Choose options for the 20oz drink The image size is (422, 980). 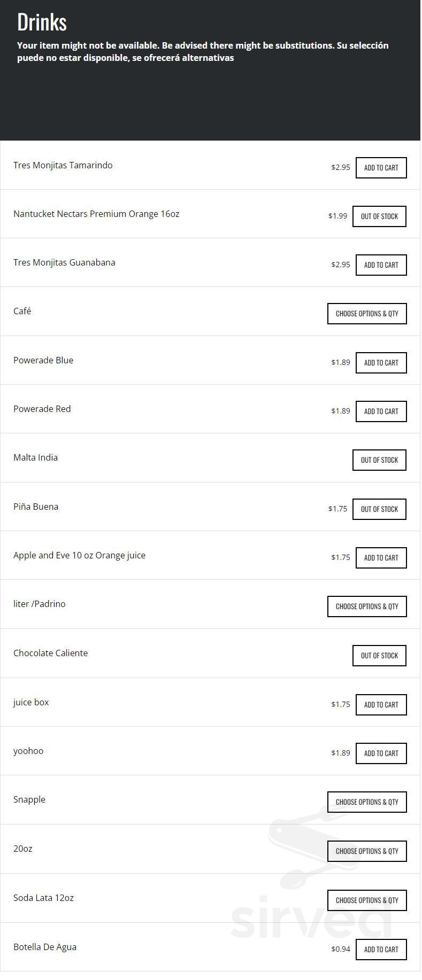(367, 851)
